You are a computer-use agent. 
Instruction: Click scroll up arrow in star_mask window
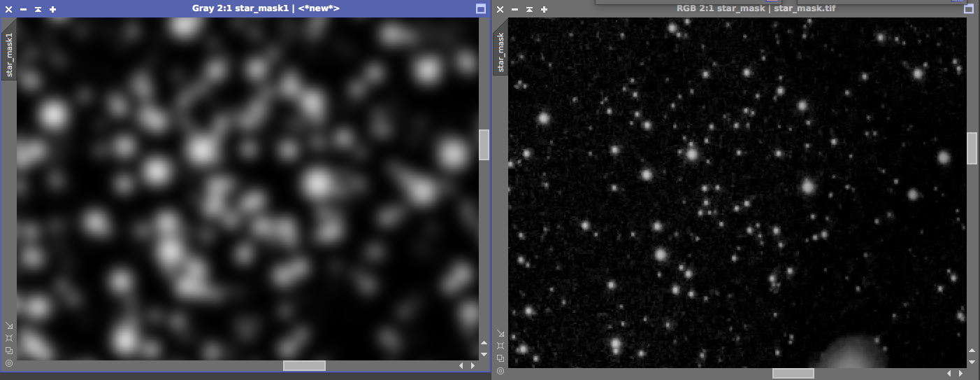click(972, 351)
